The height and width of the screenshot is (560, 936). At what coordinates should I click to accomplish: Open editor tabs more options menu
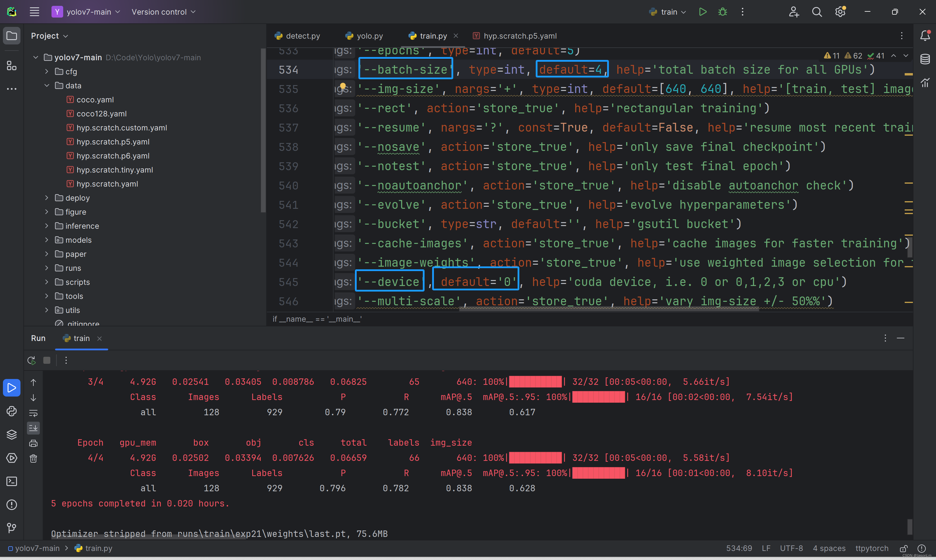click(902, 36)
